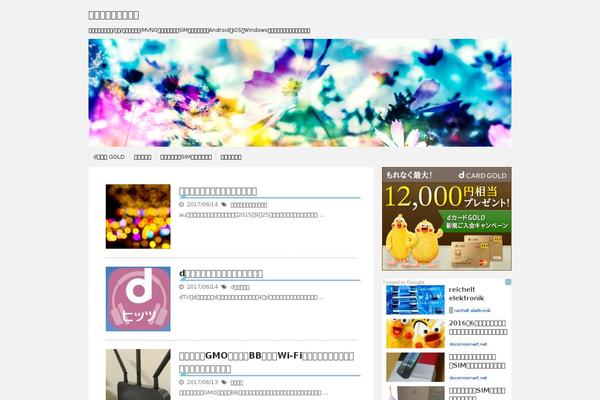Image resolution: width=600 pixels, height=400 pixels.
Task: Click the d CARD GOLD 12,000 yen ad banner
Action: tap(447, 219)
